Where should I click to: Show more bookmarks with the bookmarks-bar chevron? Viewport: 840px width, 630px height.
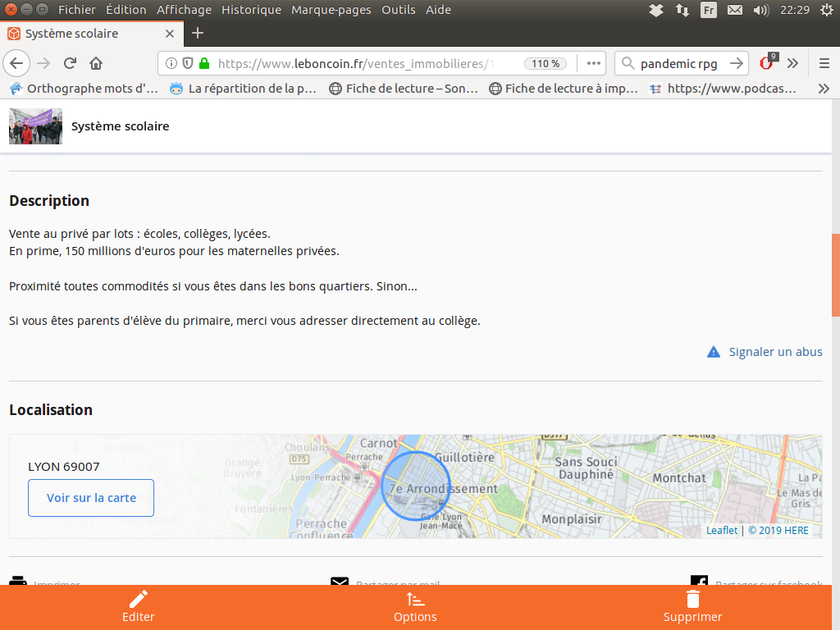[x=824, y=88]
